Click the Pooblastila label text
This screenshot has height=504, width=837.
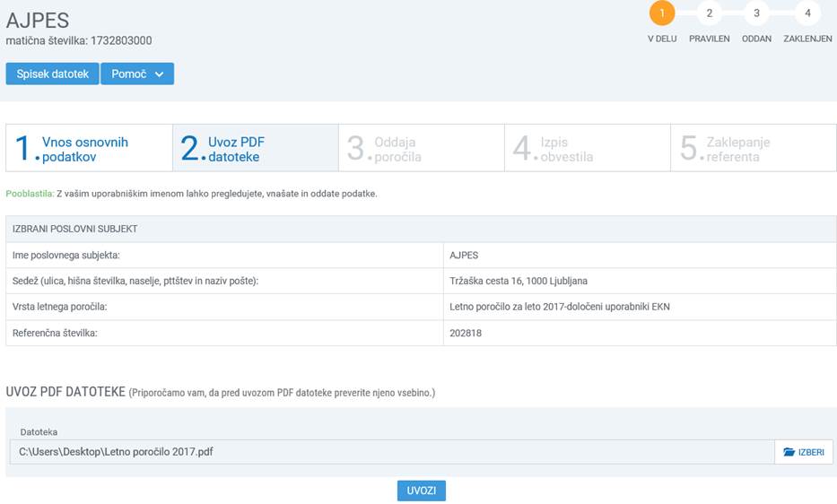30,194
